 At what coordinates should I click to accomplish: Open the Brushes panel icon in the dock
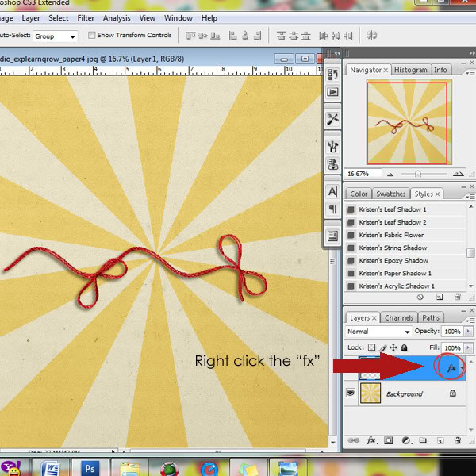tap(332, 147)
